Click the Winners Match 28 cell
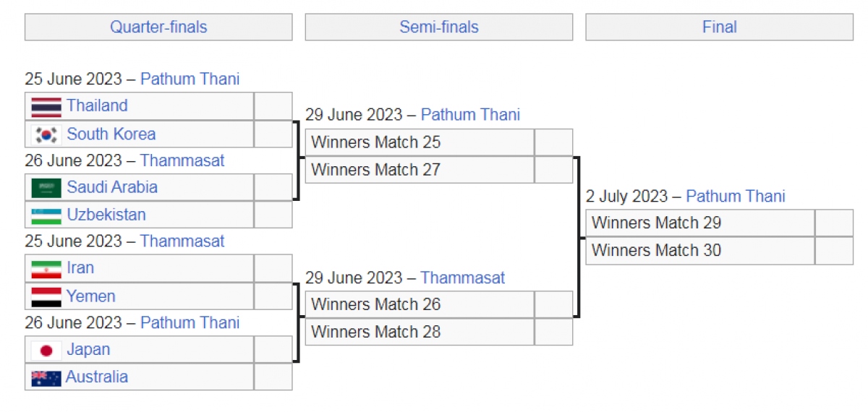The height and width of the screenshot is (412, 868). (x=420, y=332)
